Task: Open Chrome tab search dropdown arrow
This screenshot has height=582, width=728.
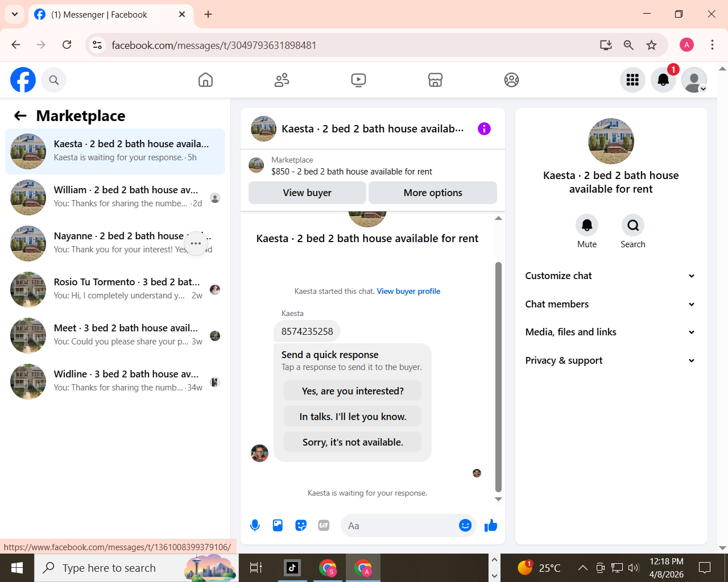Action: click(x=15, y=14)
